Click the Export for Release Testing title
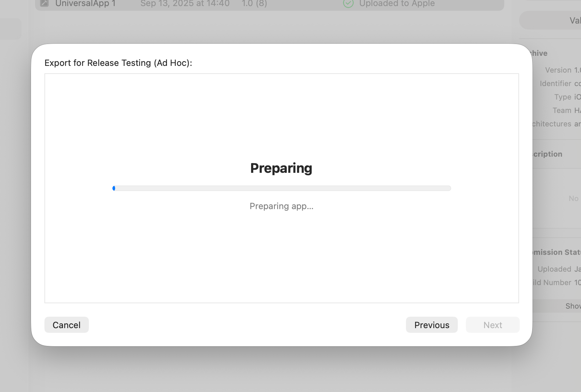This screenshot has height=392, width=581. click(x=118, y=63)
